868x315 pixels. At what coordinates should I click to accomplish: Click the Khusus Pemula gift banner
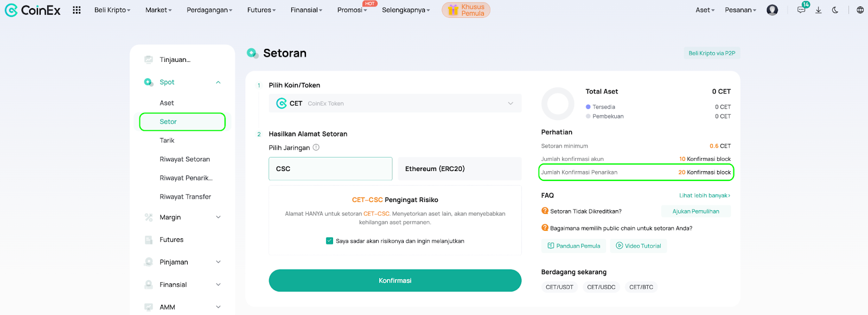click(x=466, y=10)
